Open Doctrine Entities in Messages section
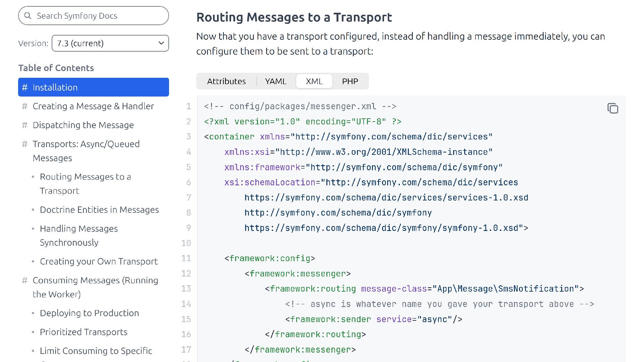The width and height of the screenshot is (644, 362). [99, 210]
